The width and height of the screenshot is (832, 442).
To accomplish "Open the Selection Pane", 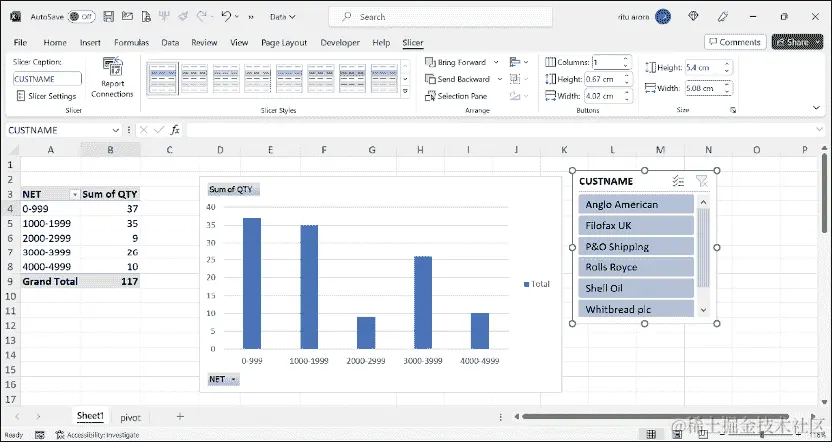I will click(457, 96).
